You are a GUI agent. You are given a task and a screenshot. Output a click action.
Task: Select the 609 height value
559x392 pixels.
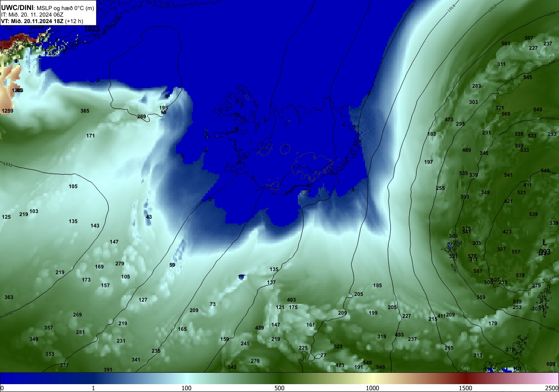(551, 364)
